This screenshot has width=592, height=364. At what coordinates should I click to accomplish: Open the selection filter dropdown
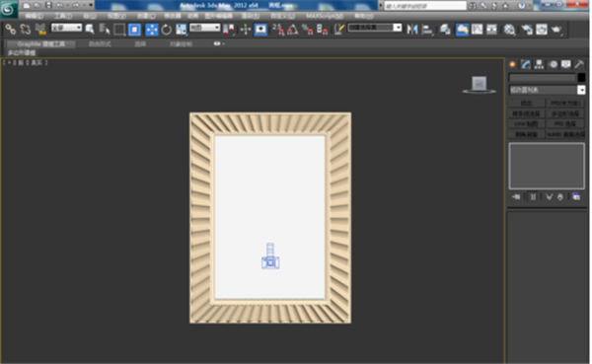66,28
